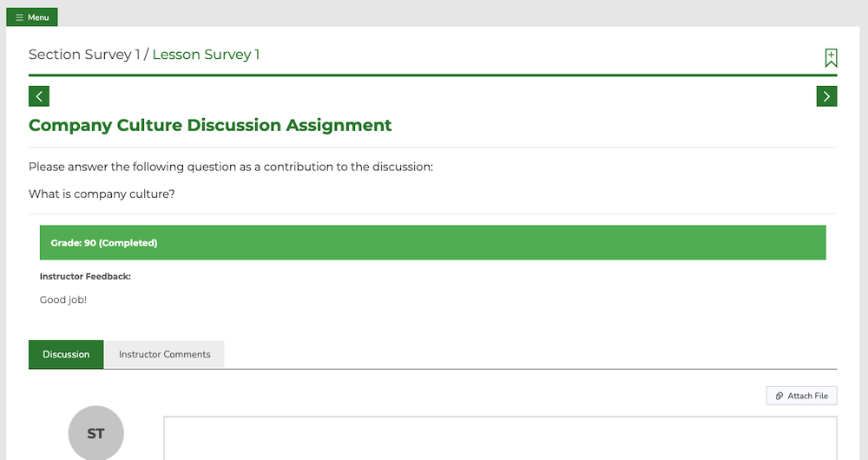Screen dimensions: 868x460
Task: Open the hamburger Menu icon
Action: (19, 17)
